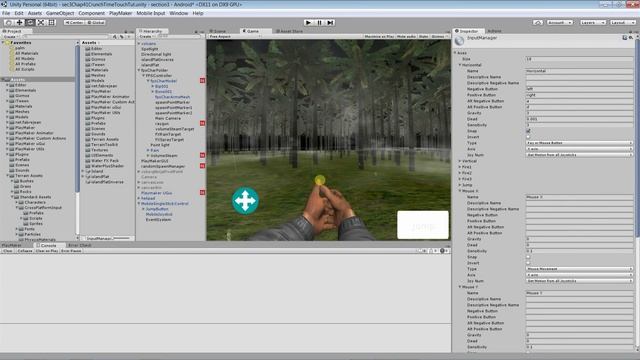The image size is (640, 360).
Task: Collapse the fpsCharFolder hierarchy item
Action: tap(139, 70)
